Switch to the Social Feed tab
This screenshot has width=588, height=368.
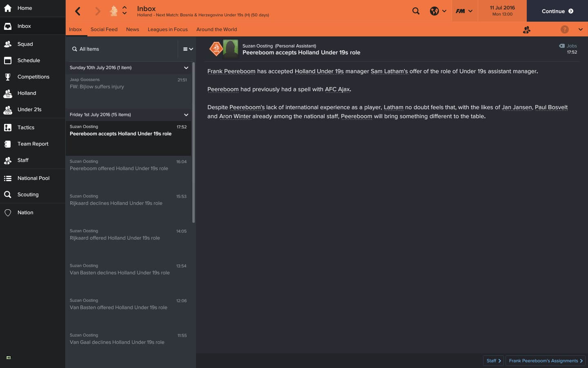(104, 29)
